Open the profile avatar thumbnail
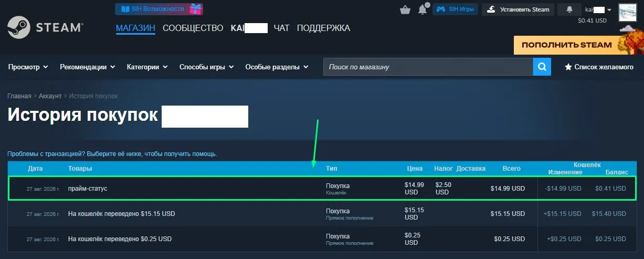644x259 pixels. (628, 13)
